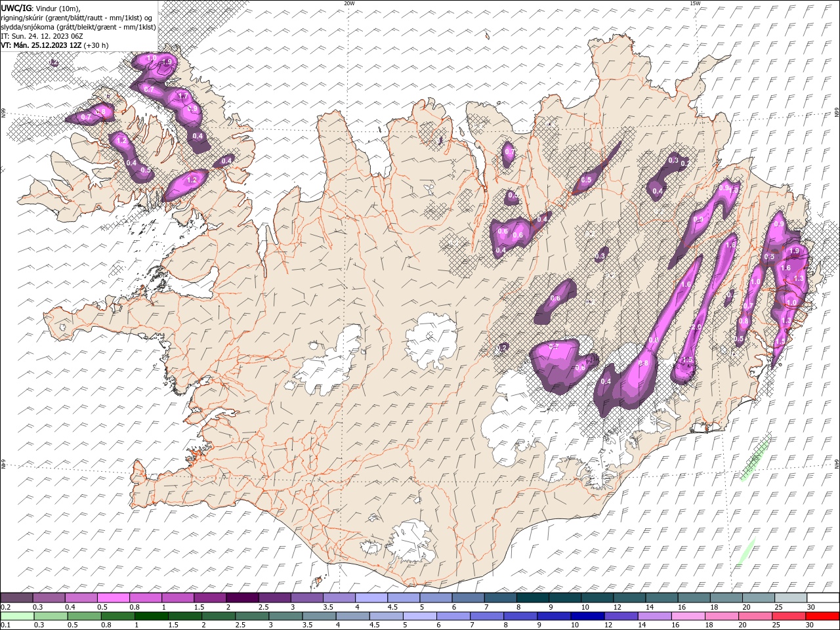Image resolution: width=840 pixels, height=630 pixels.
Task: Pick light pink rain swatch between 16 and 18
Action: (687, 616)
